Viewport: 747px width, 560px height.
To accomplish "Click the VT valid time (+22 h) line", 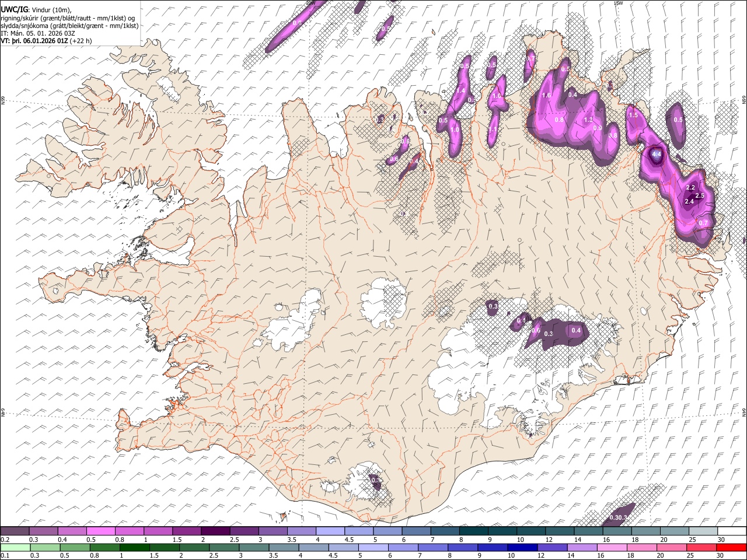I will [x=47, y=41].
